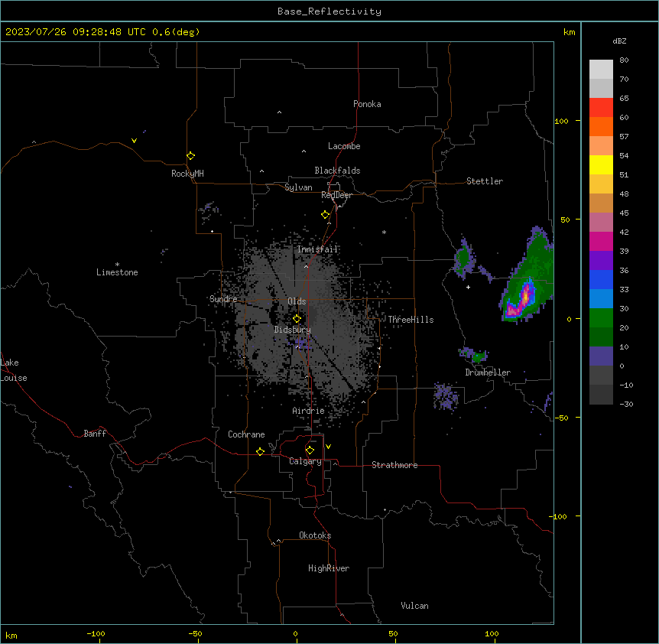Click the -100 tick on the vertical axis
Screen dimensions: 659x644
[x=559, y=516]
